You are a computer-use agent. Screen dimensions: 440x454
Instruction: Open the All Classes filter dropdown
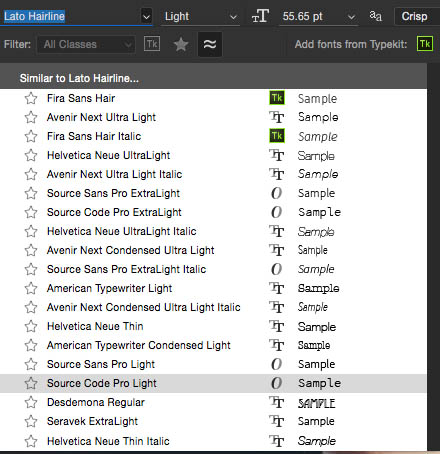[x=86, y=44]
